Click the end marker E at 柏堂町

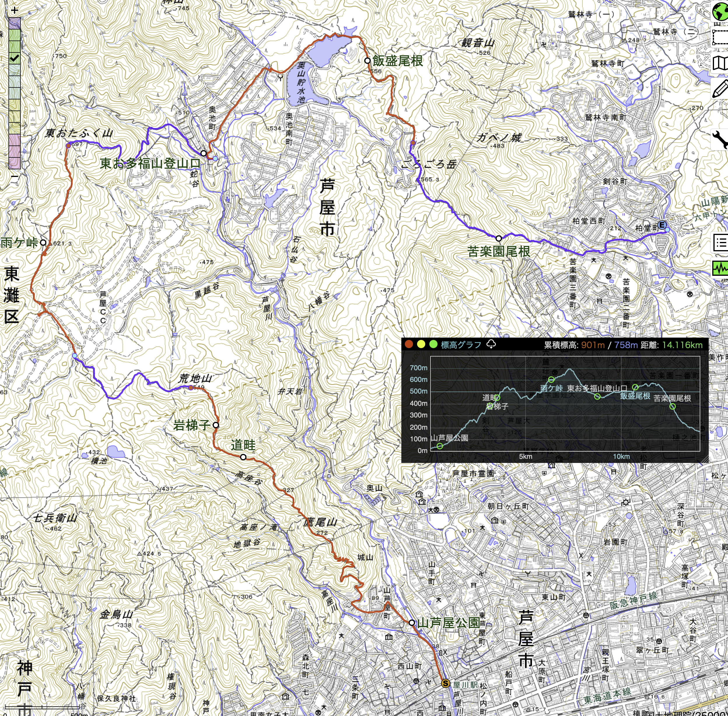pos(662,225)
